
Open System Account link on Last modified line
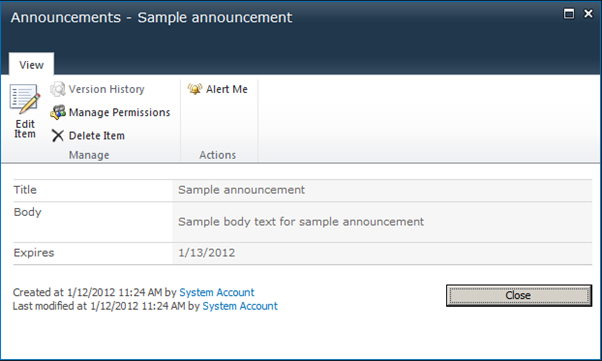pyautogui.click(x=240, y=306)
